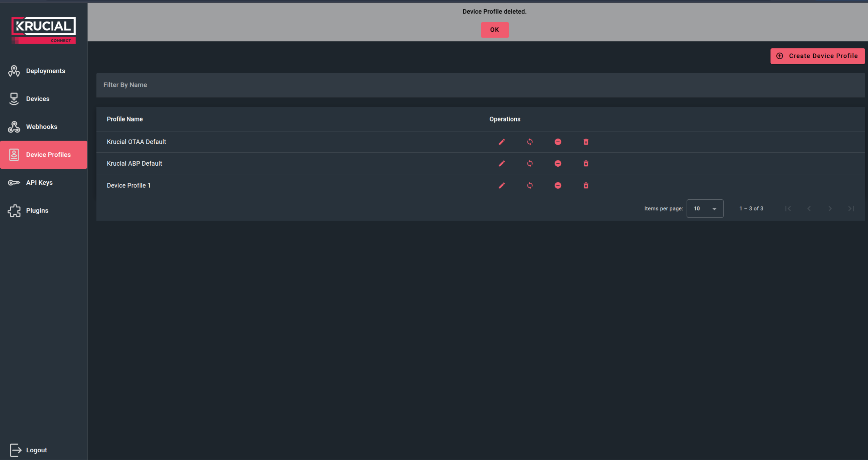Delete Device Profile 1 with trash icon

coord(586,185)
